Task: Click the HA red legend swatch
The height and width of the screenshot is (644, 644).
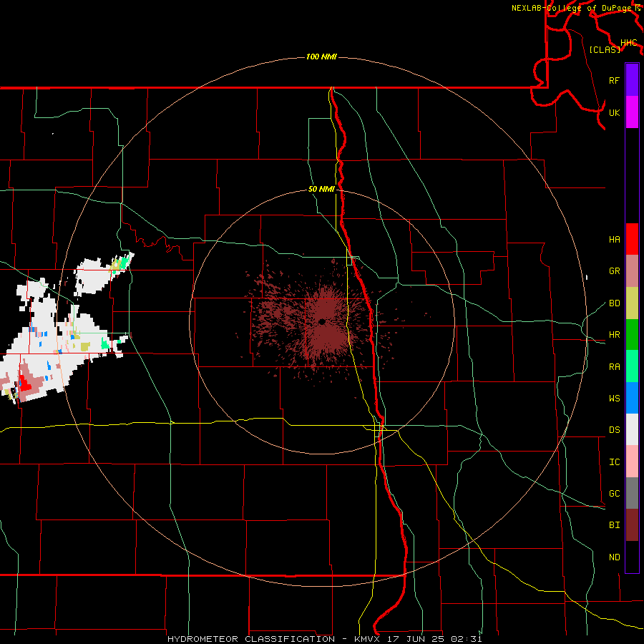Action: (x=632, y=239)
